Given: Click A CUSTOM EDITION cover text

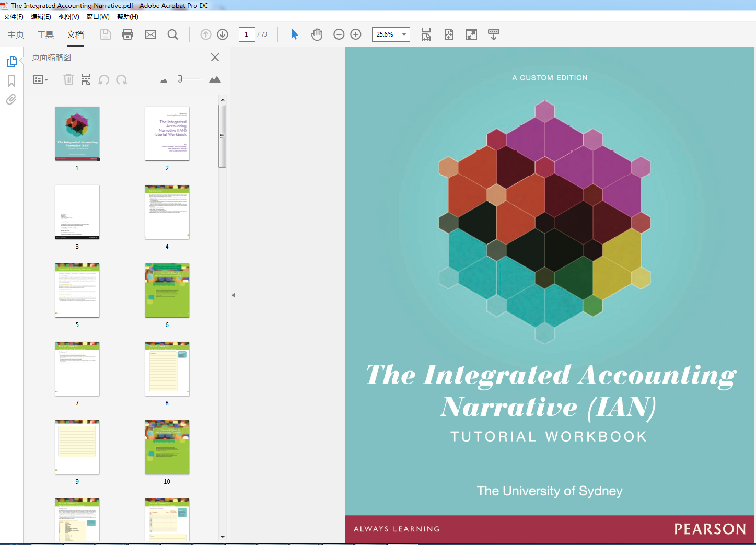Looking at the screenshot, I should click(550, 78).
